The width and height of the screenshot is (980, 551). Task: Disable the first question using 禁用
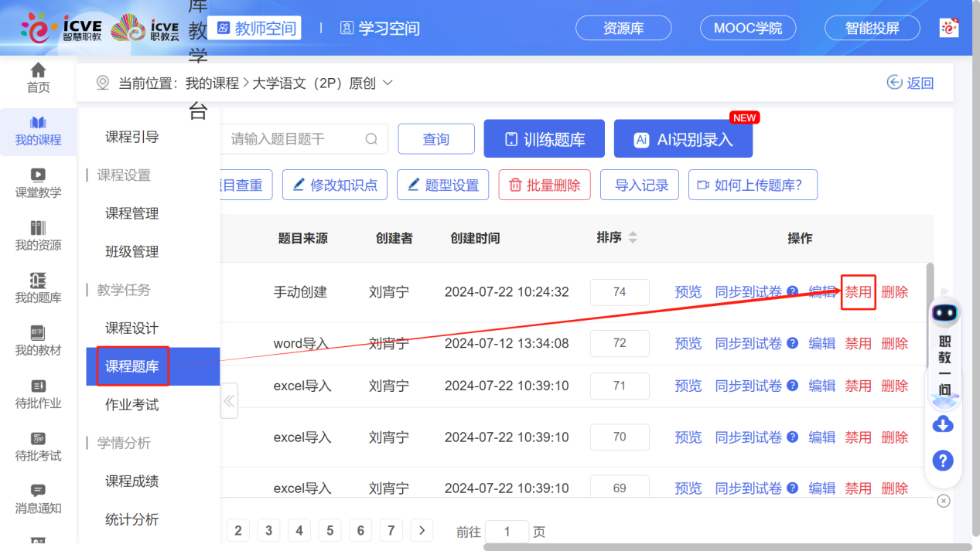858,291
